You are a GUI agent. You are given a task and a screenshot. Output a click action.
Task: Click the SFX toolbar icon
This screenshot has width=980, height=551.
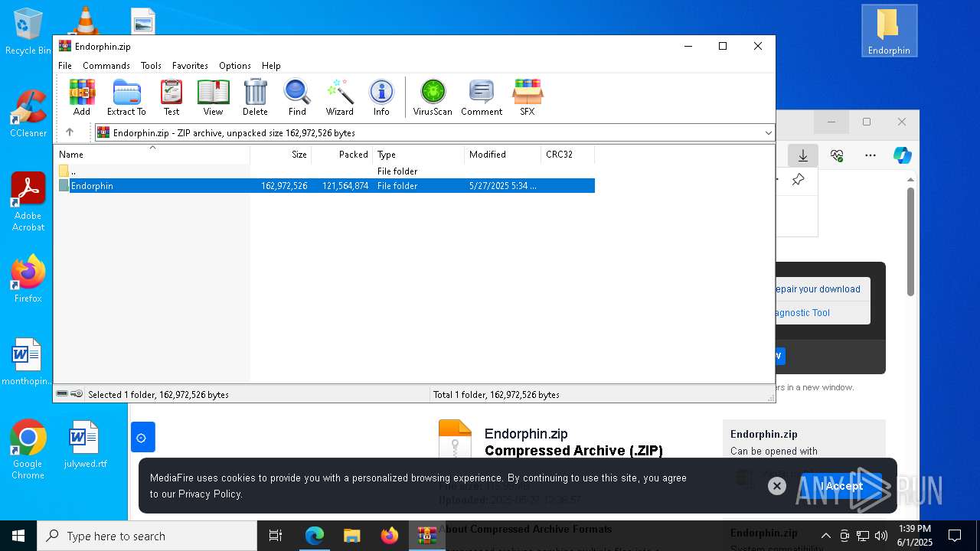click(x=528, y=97)
